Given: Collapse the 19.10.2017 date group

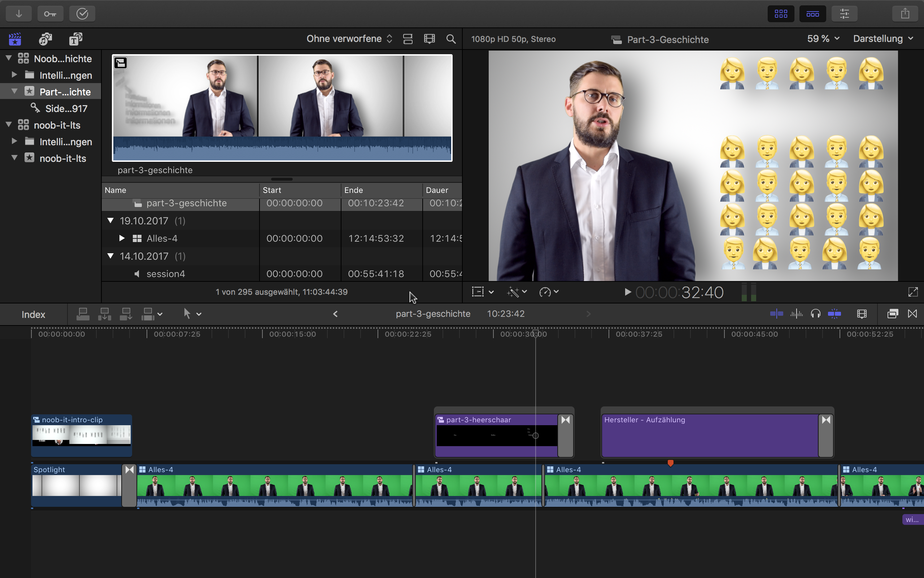Looking at the screenshot, I should (x=110, y=221).
